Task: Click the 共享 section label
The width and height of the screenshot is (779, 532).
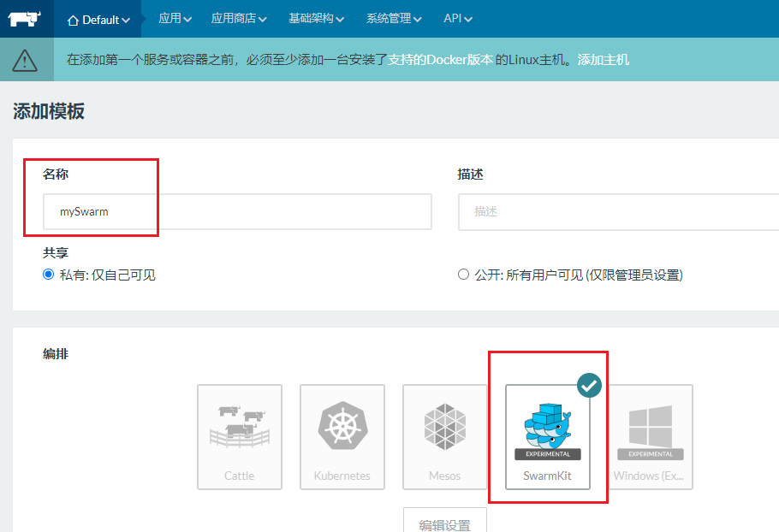Action: [x=56, y=252]
